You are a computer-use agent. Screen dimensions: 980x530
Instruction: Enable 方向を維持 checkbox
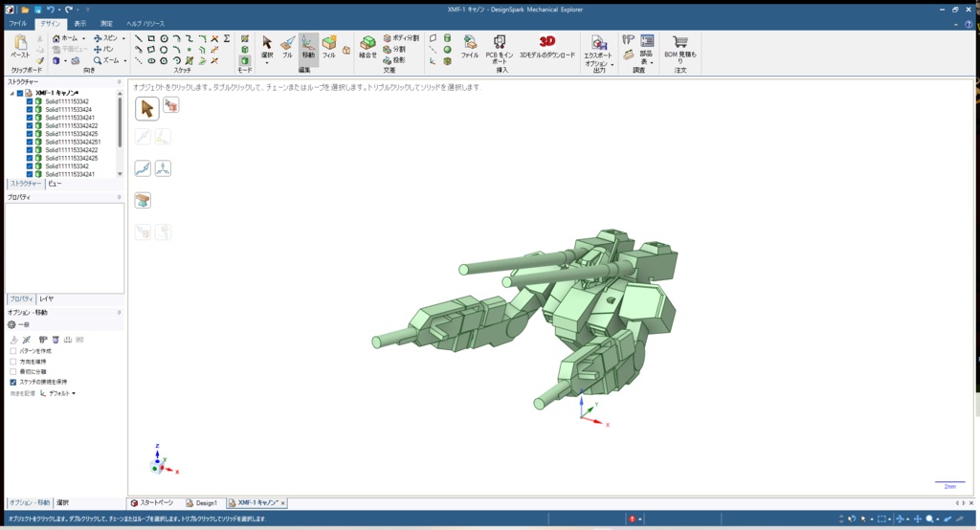pos(13,362)
